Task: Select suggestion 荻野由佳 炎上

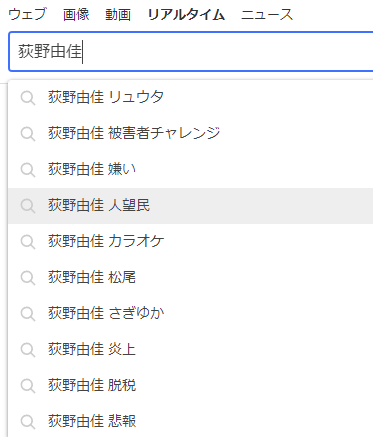Action: click(191, 349)
